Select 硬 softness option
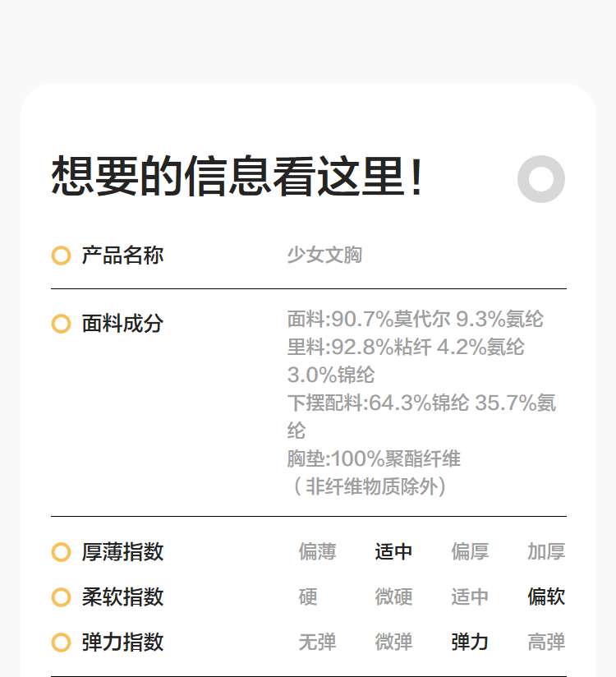Image resolution: width=616 pixels, height=677 pixels. [308, 597]
